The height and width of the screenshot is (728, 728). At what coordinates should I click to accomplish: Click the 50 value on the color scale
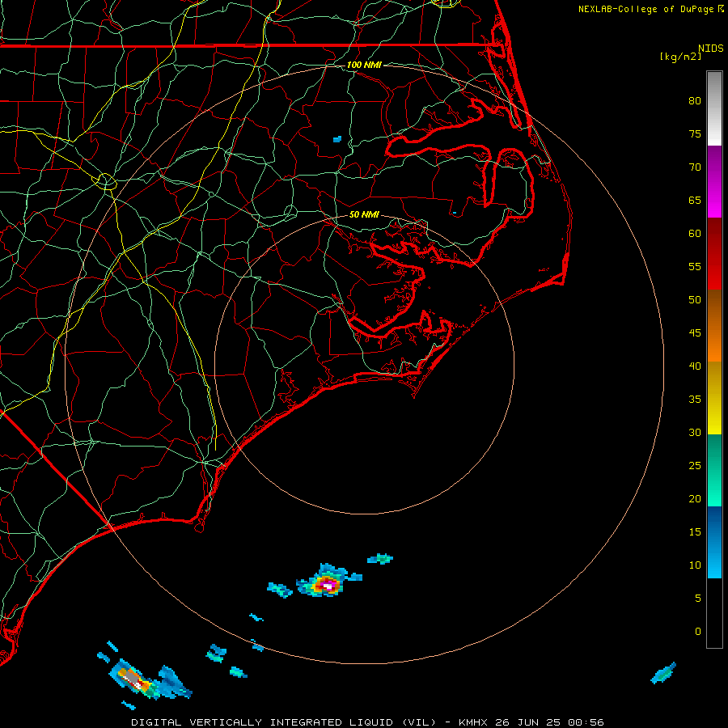point(695,299)
